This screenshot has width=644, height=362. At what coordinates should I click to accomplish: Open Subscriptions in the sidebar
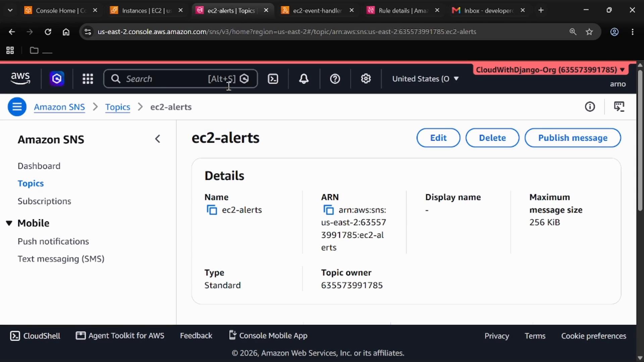[44, 201]
